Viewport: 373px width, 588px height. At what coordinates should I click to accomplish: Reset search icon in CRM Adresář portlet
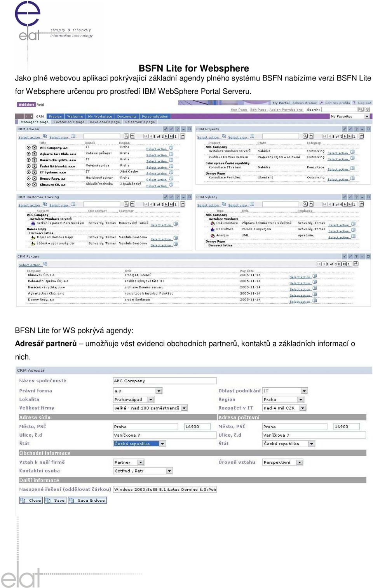click(x=132, y=136)
